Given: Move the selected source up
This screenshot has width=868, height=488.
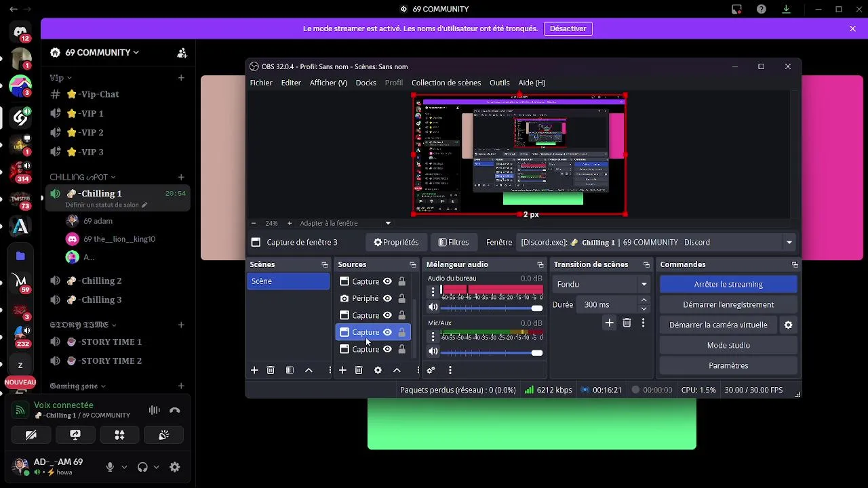Looking at the screenshot, I should pyautogui.click(x=397, y=370).
